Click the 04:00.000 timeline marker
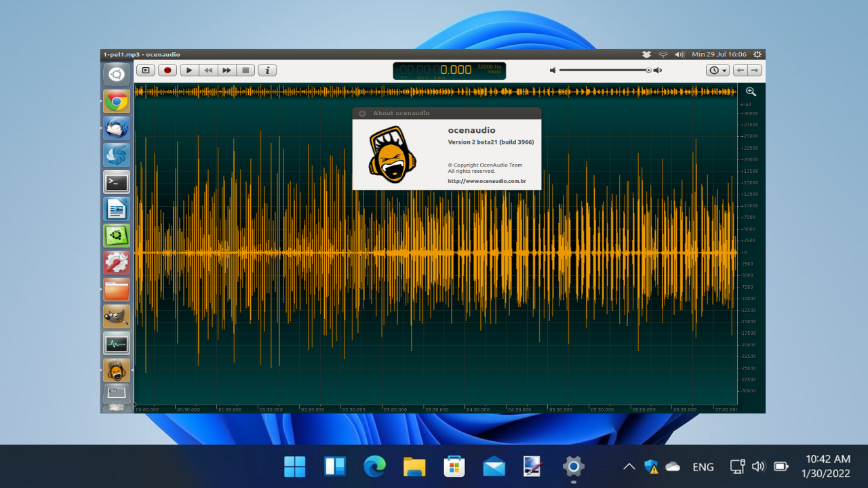The image size is (868, 488). click(478, 409)
